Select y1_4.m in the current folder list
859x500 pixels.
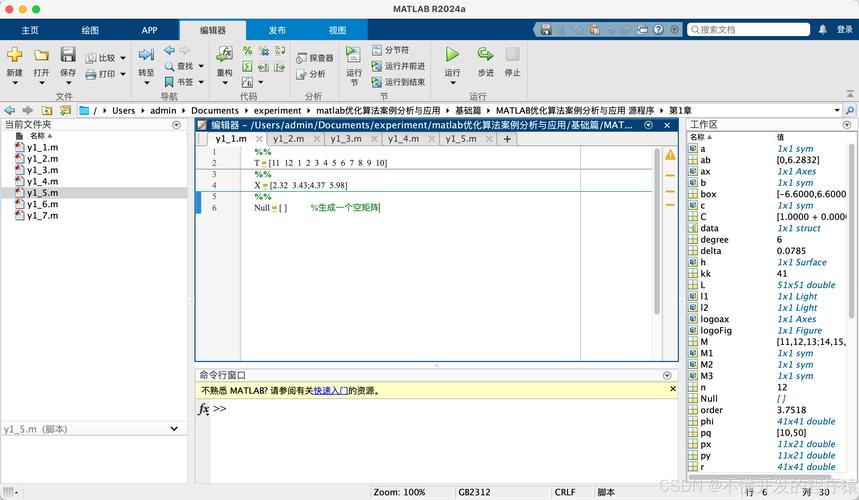pyautogui.click(x=42, y=181)
